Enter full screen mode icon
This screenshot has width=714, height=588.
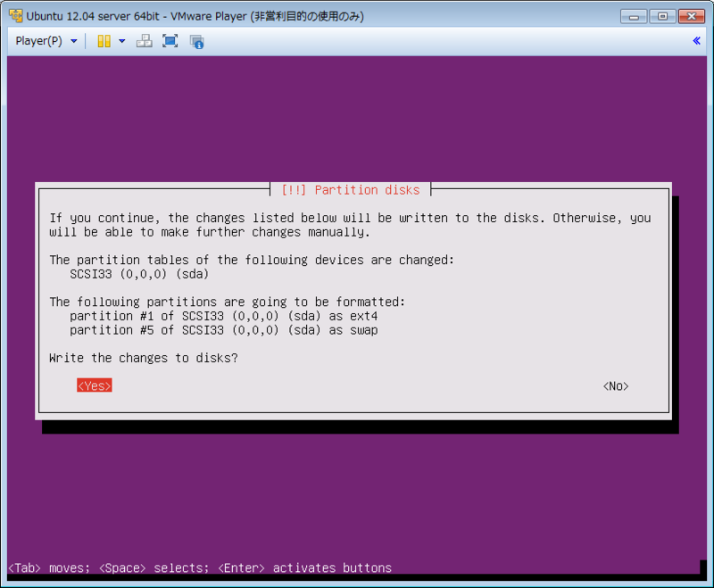(170, 41)
